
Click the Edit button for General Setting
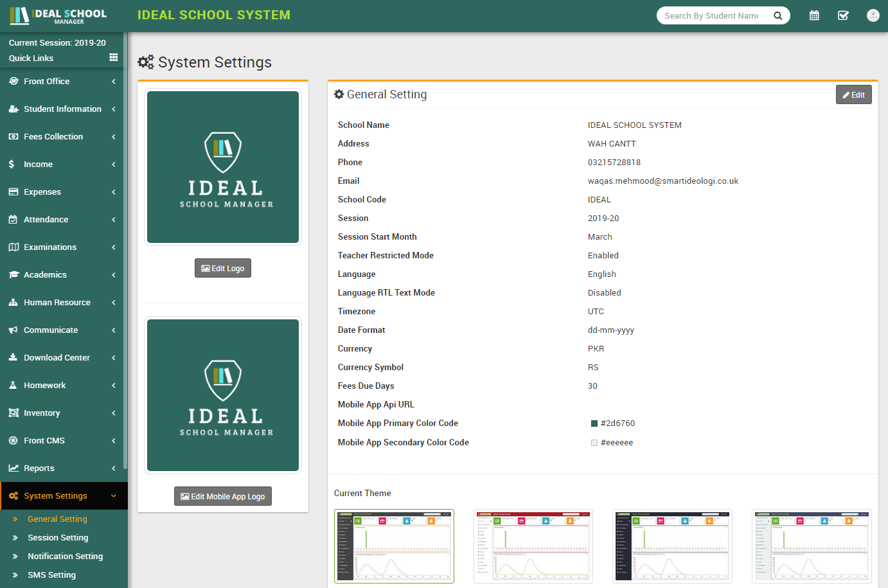853,94
